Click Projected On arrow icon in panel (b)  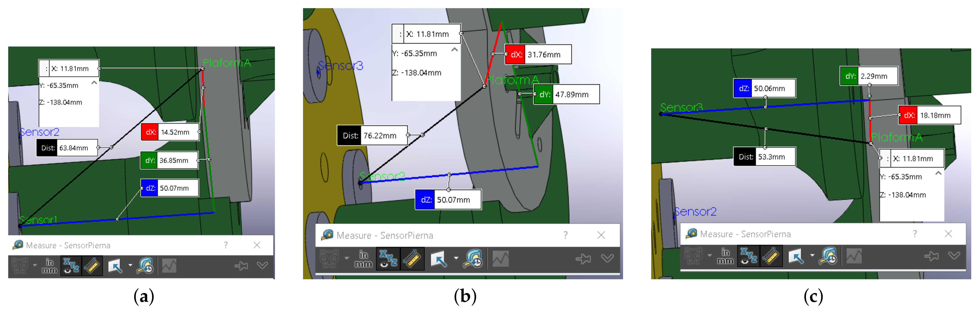point(439,259)
